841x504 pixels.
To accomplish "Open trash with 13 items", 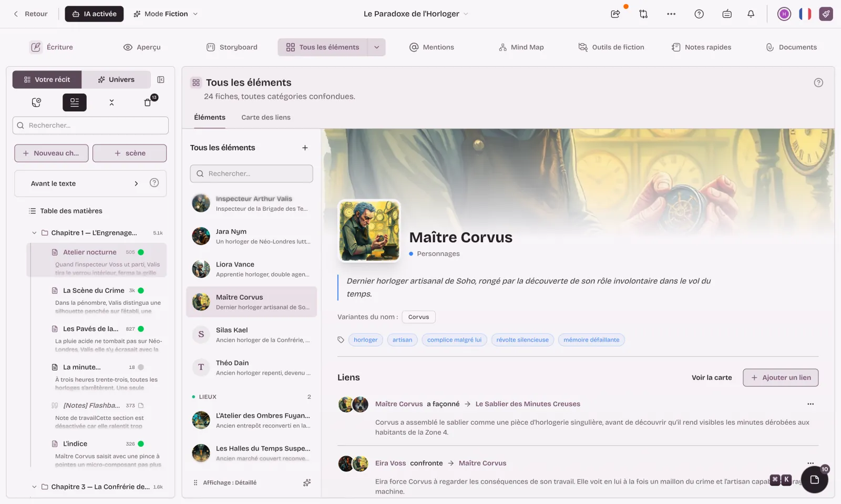I will [149, 101].
